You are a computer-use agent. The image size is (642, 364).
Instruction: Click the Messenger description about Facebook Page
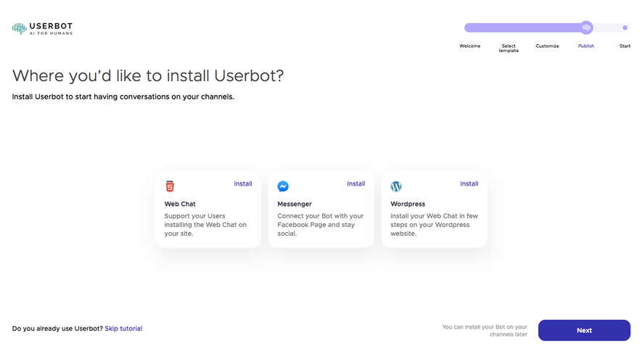(x=321, y=225)
